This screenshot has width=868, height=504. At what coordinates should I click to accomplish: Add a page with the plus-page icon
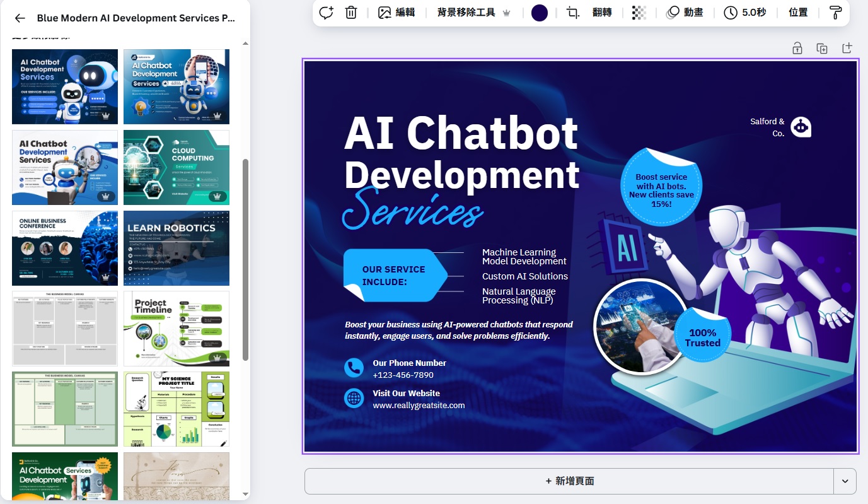tap(847, 48)
